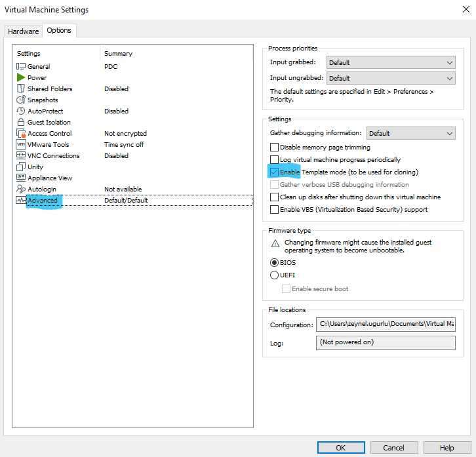Uncheck Enable Template mode checkbox

coord(274,172)
